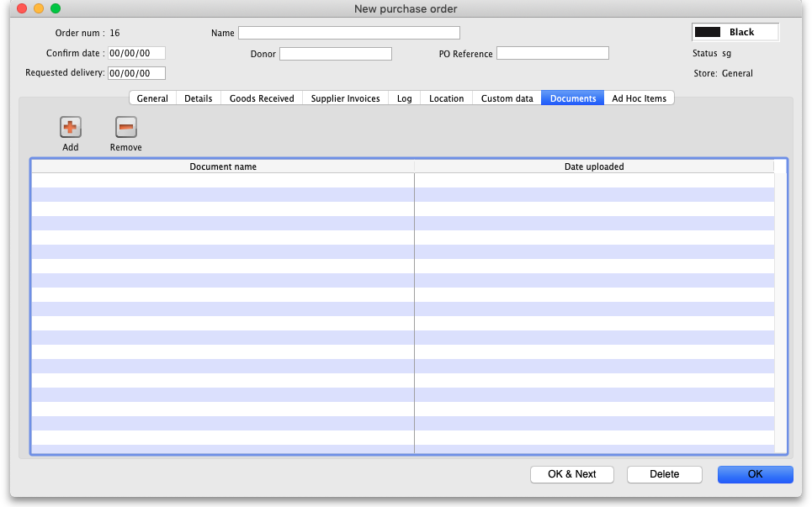812x507 pixels.
Task: Open the Custom data tab
Action: click(507, 98)
